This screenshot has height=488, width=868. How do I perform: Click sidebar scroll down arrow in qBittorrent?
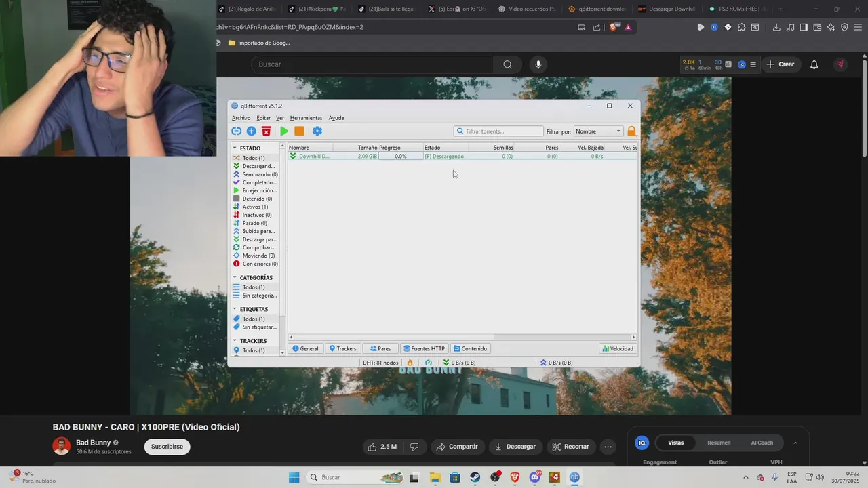point(283,353)
